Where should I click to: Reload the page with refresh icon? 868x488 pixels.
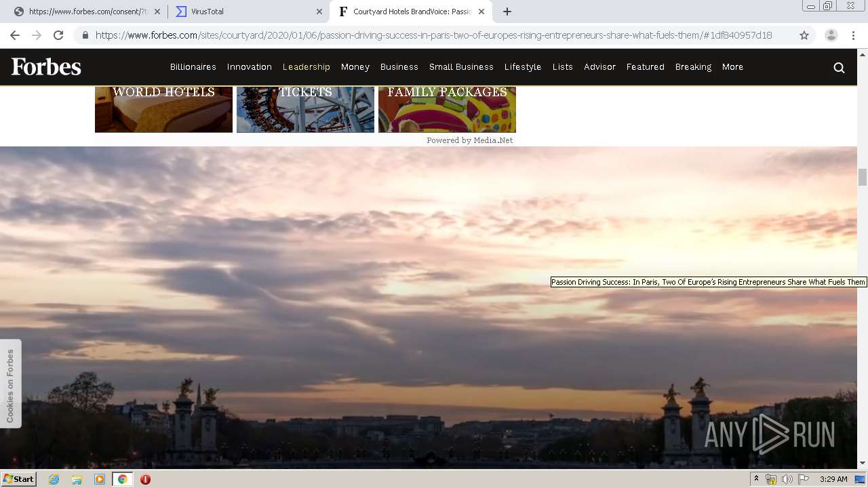(x=58, y=35)
